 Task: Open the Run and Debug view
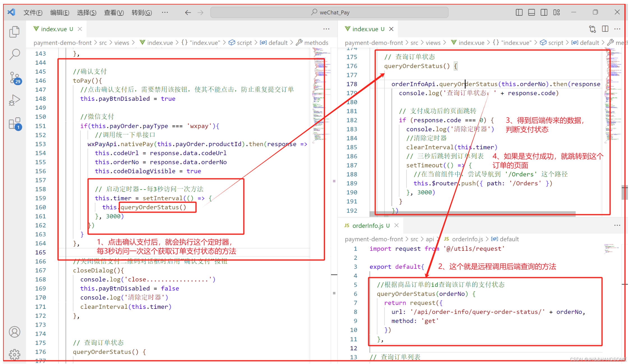click(x=14, y=100)
